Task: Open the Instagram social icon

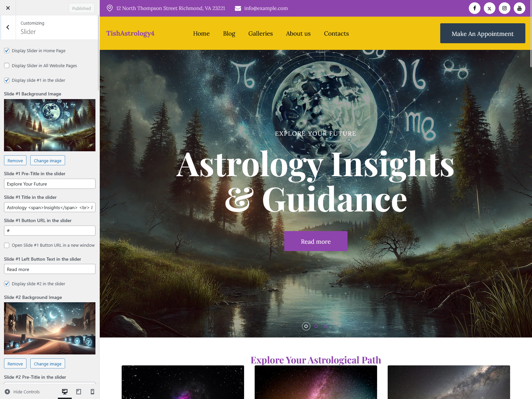Action: click(x=504, y=8)
